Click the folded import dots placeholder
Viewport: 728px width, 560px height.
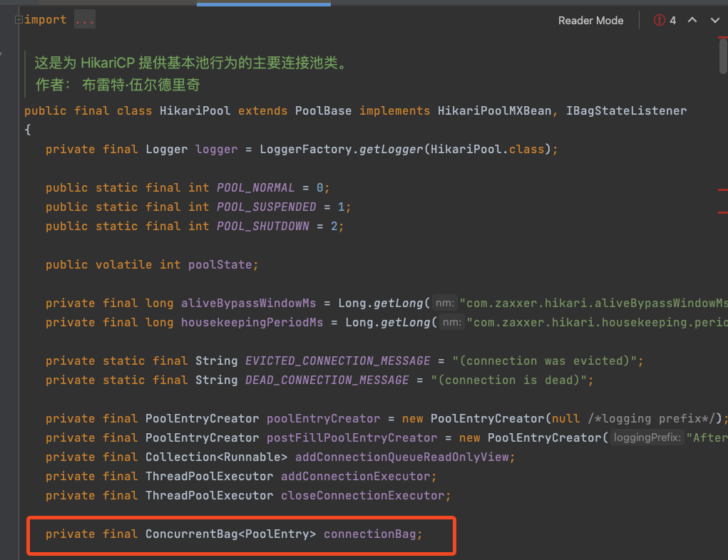(x=85, y=19)
